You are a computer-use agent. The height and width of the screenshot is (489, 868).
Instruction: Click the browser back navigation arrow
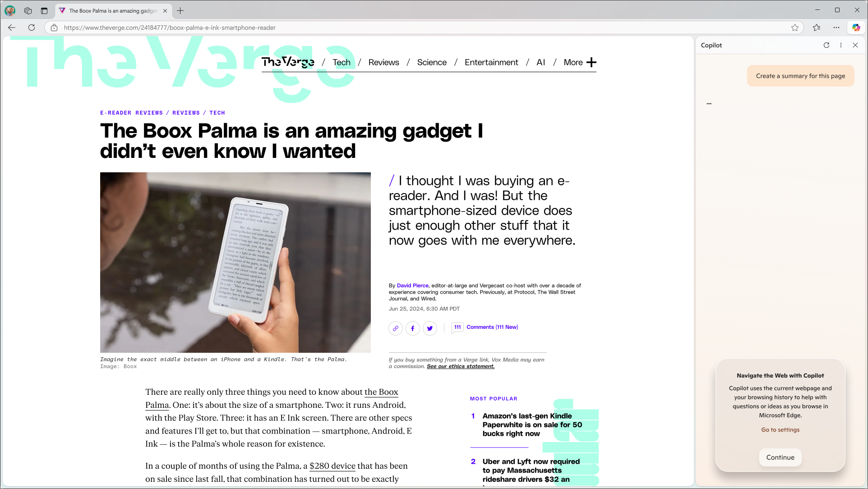click(12, 28)
